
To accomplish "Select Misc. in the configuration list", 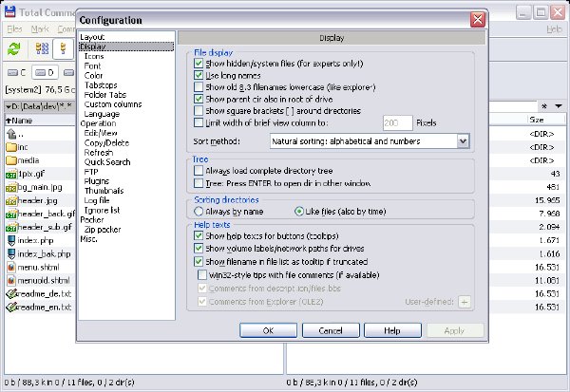I will coord(88,238).
